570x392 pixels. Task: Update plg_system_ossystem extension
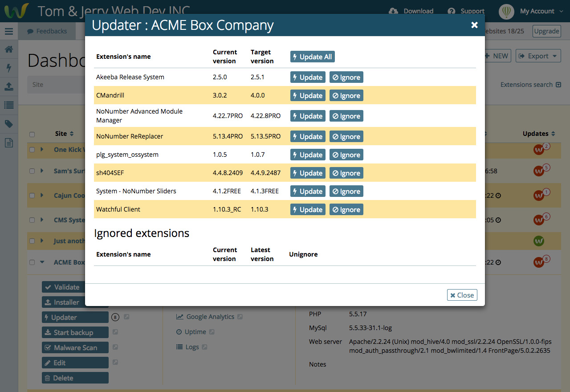(308, 155)
